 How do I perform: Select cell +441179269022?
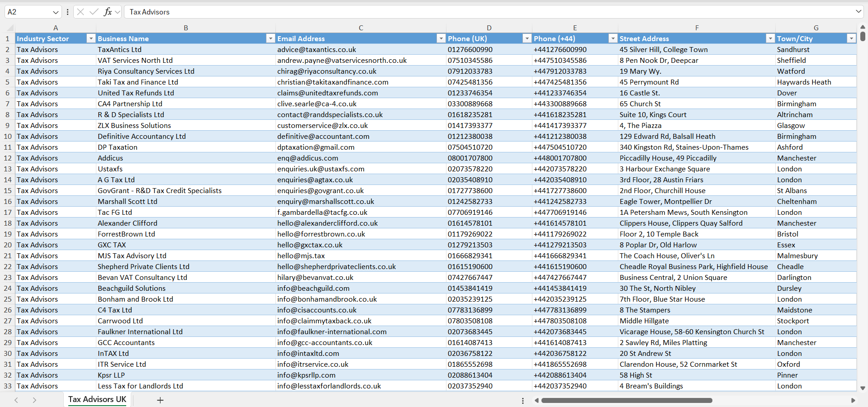click(575, 234)
